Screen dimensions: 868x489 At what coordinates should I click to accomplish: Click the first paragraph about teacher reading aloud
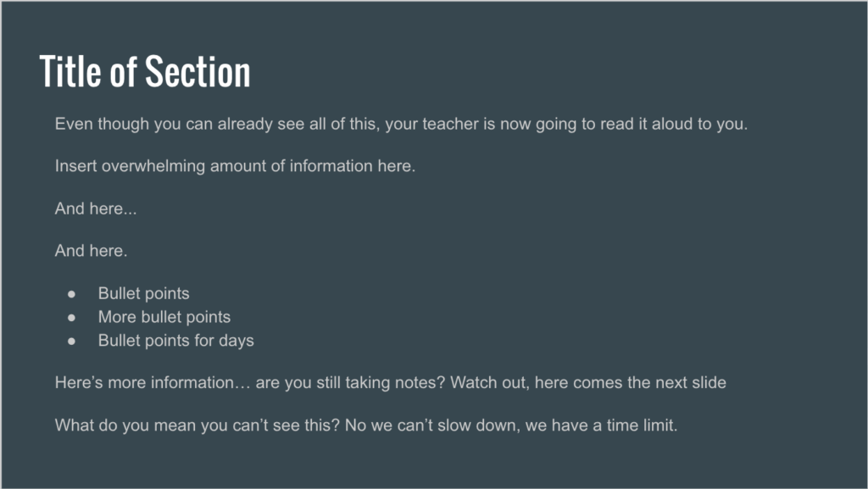click(x=401, y=124)
